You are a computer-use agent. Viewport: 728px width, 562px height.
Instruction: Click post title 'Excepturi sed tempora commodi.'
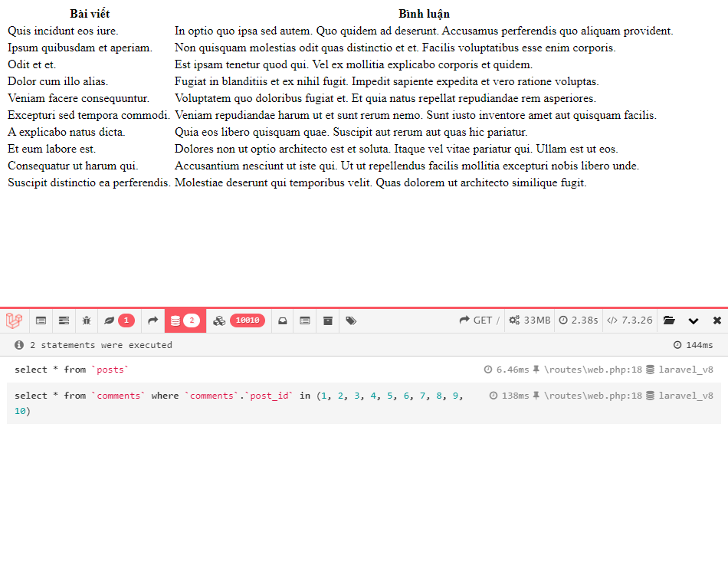coord(89,115)
